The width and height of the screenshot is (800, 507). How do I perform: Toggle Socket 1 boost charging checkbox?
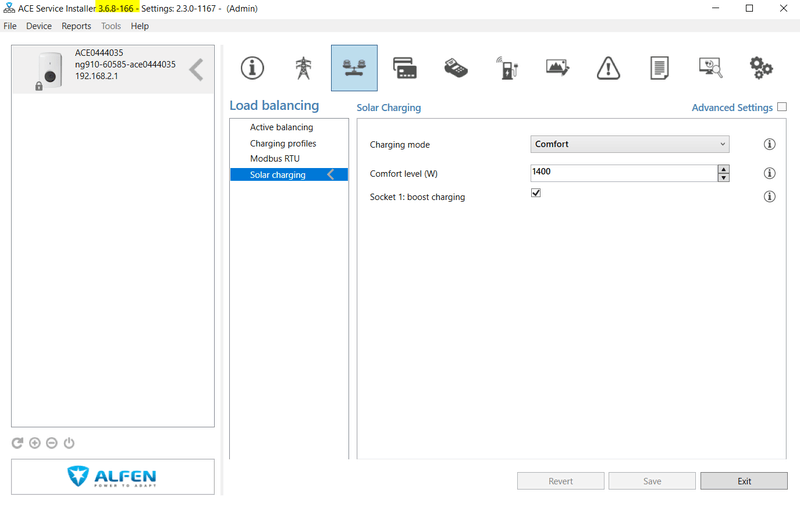click(x=536, y=193)
